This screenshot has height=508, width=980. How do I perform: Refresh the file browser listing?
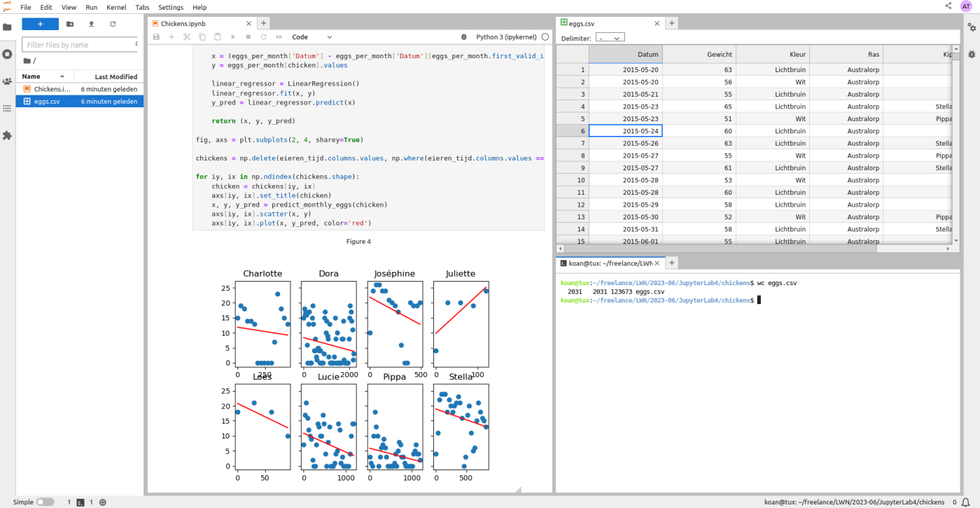coord(113,24)
